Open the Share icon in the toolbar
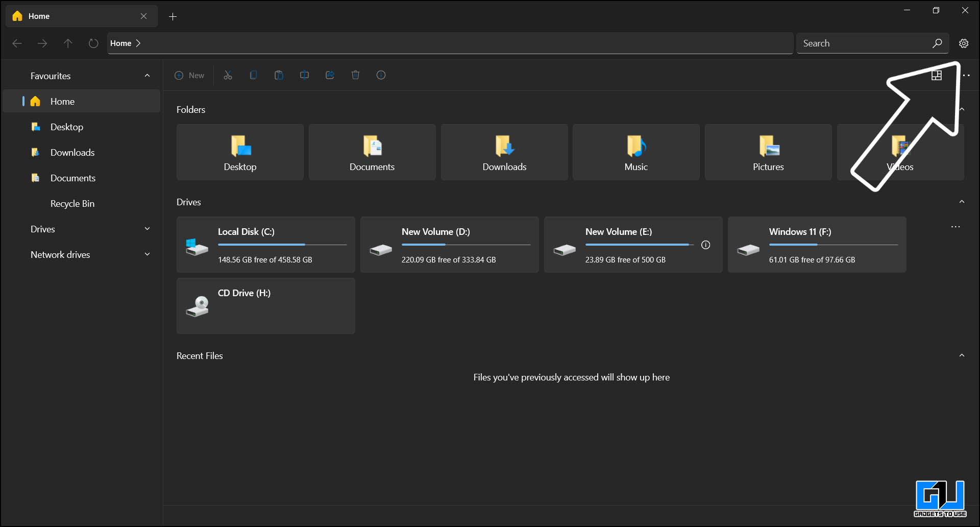980x527 pixels. click(330, 75)
